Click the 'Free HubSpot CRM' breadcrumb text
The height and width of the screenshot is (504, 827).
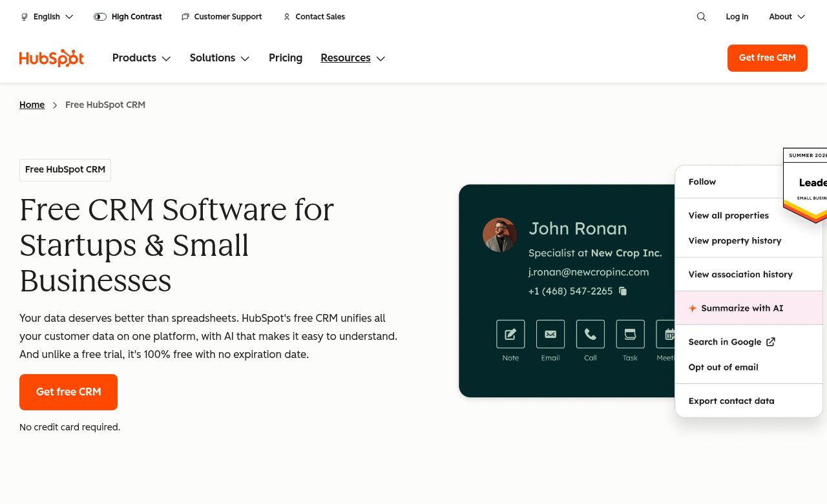click(x=105, y=105)
